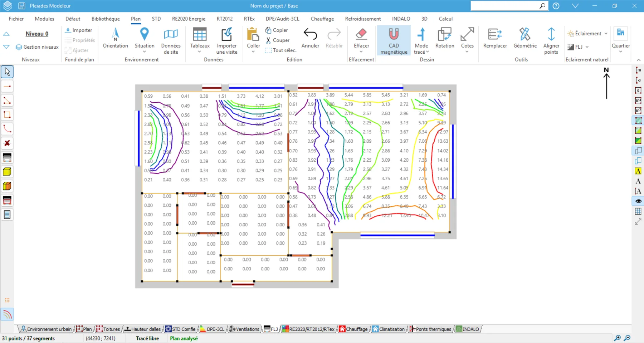Open the RE2020 Energie ribbon tab
The image size is (644, 343).
tap(189, 19)
